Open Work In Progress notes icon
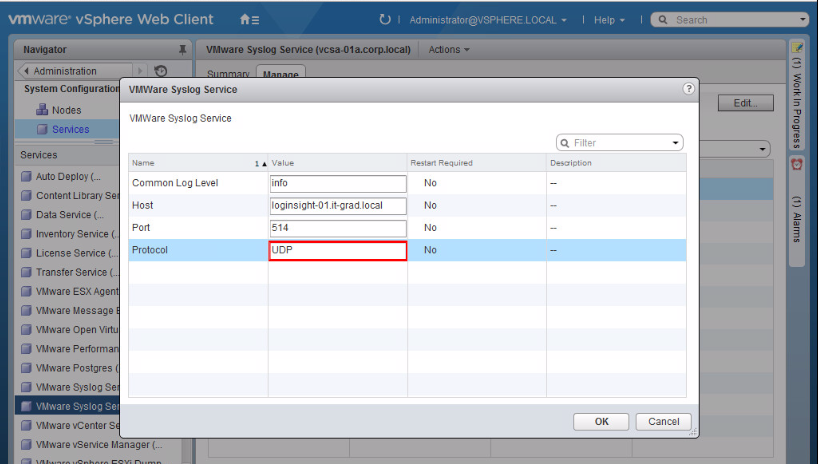The image size is (818, 464). pyautogui.click(x=797, y=48)
